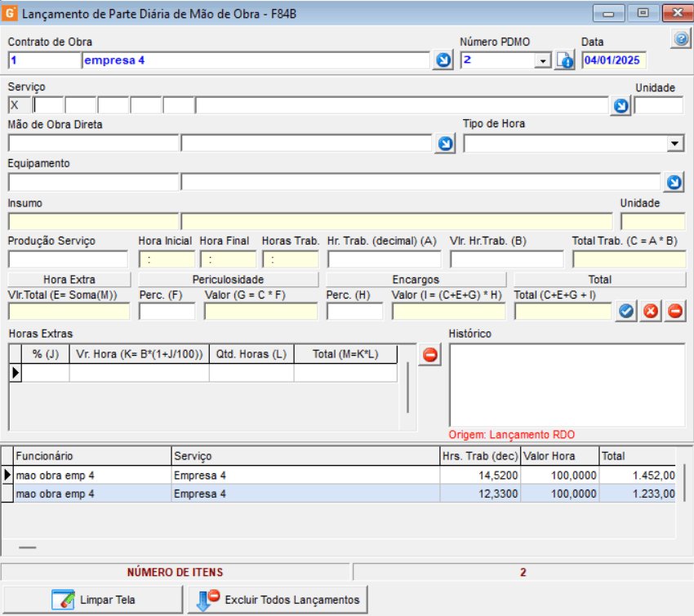Click the Mão de Obra Direta description field
Viewport: 694px width, 616px height.
pos(307,144)
